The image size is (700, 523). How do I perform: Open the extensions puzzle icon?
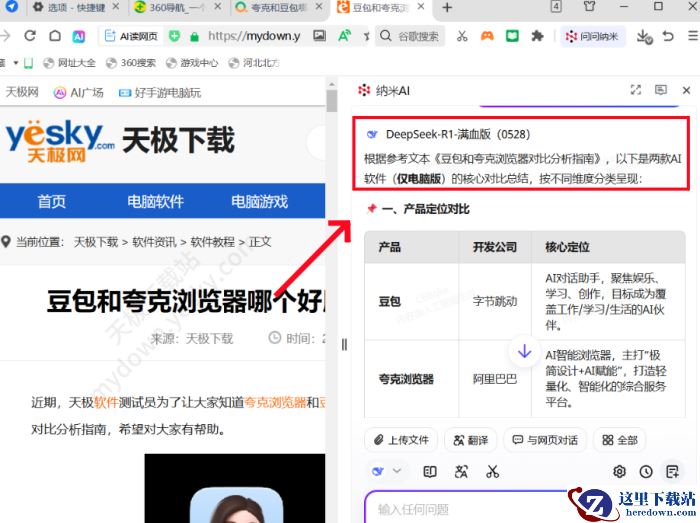(537, 36)
